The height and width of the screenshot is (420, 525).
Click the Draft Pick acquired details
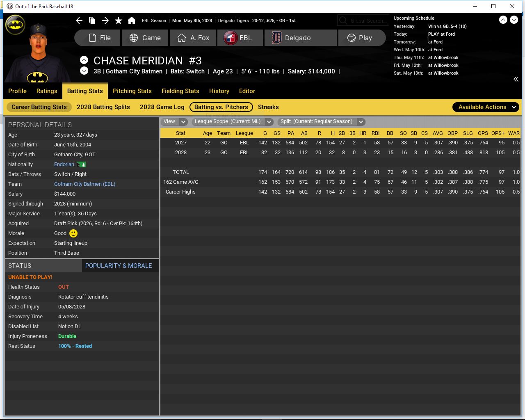(x=98, y=224)
